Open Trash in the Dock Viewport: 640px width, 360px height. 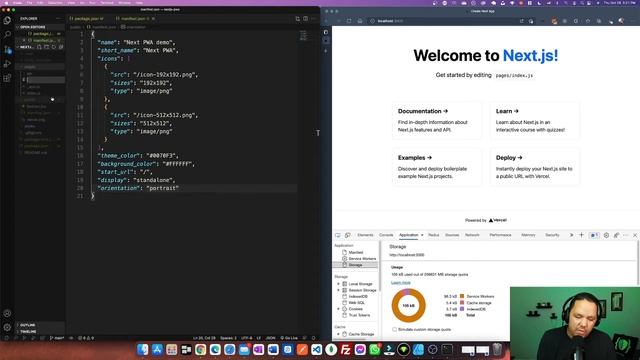point(497,349)
